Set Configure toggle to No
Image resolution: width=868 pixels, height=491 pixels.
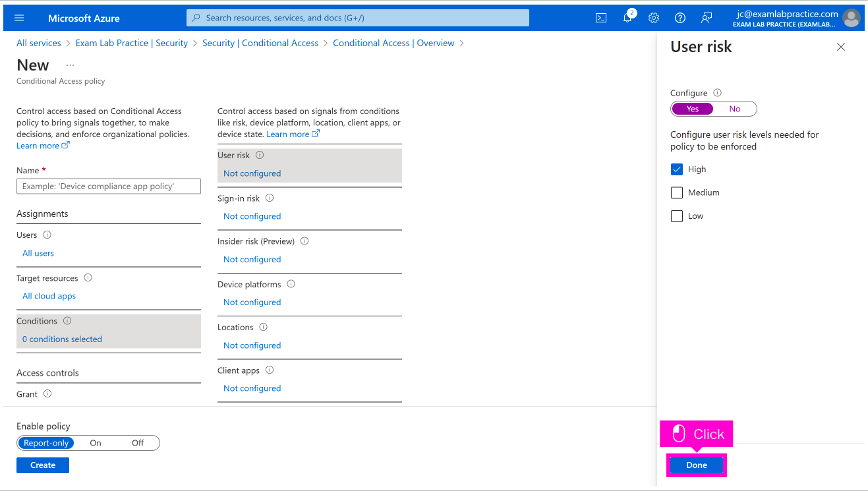[734, 109]
